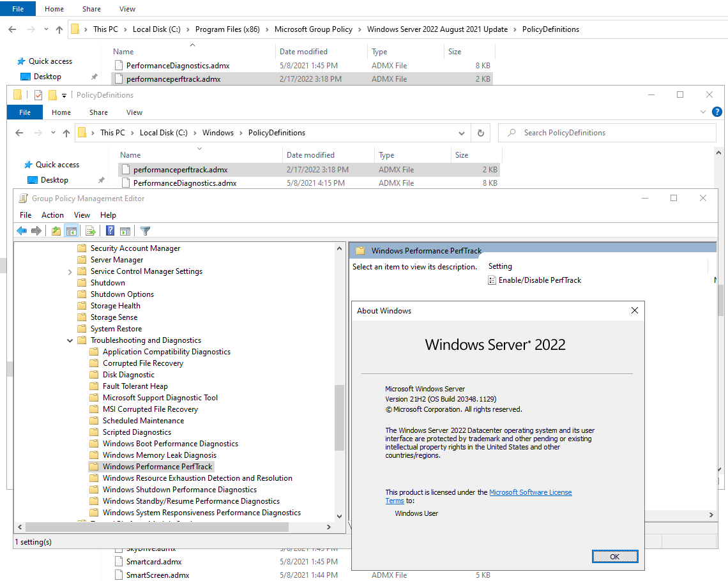This screenshot has width=728, height=581.
Task: Open the Help menu in Group Policy Management Editor
Action: point(108,215)
